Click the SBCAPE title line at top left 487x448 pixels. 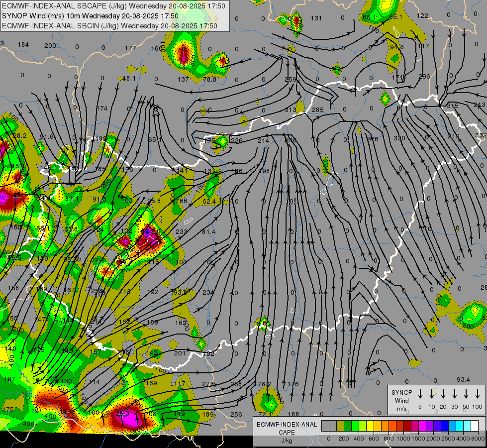114,6
